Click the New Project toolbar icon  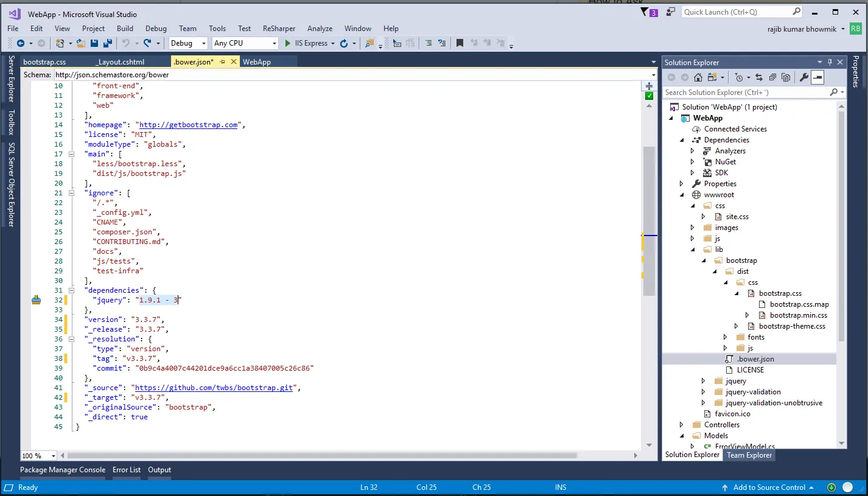[x=60, y=43]
